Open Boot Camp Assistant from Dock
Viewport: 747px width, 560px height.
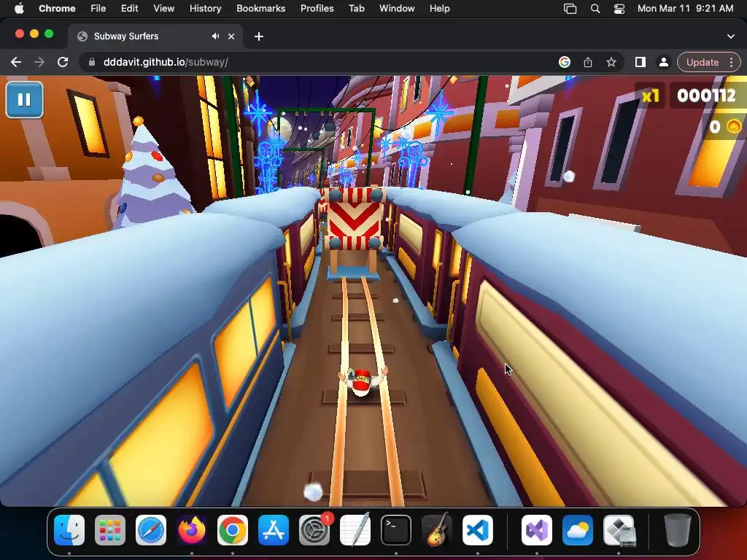tap(619, 530)
